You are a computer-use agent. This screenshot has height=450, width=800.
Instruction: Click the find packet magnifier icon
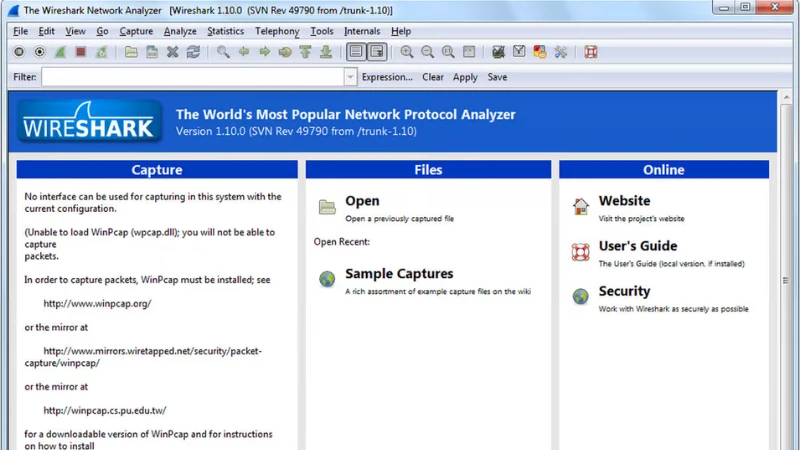pyautogui.click(x=223, y=52)
